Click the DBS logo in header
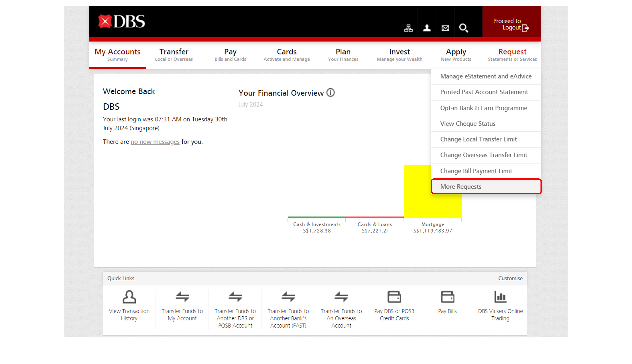This screenshot has width=632, height=364. click(122, 21)
